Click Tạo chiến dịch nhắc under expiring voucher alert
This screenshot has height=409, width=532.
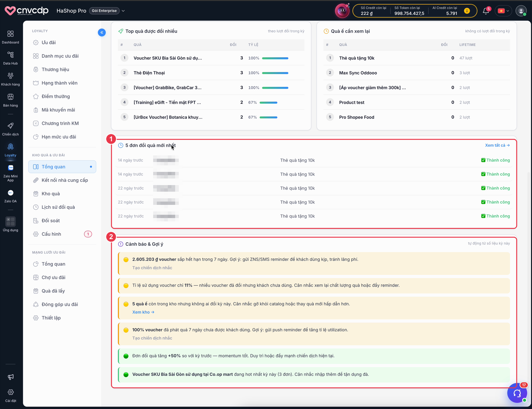click(x=152, y=268)
